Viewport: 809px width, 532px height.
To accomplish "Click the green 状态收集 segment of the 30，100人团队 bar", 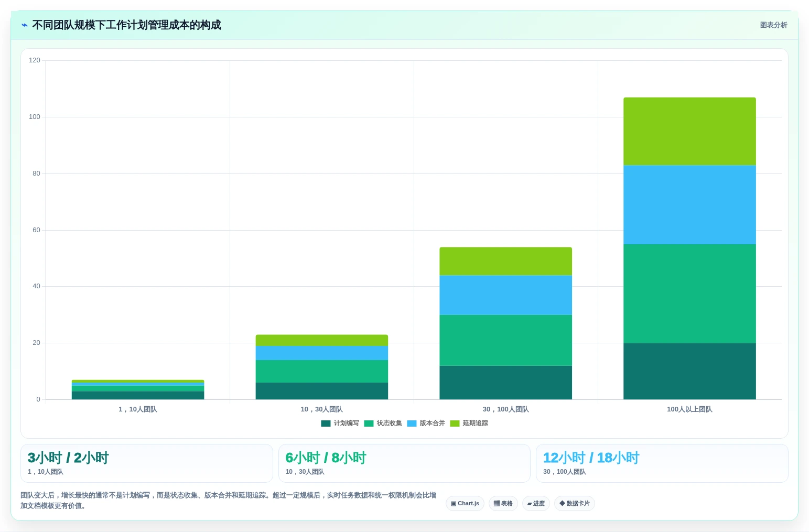I will (505, 340).
